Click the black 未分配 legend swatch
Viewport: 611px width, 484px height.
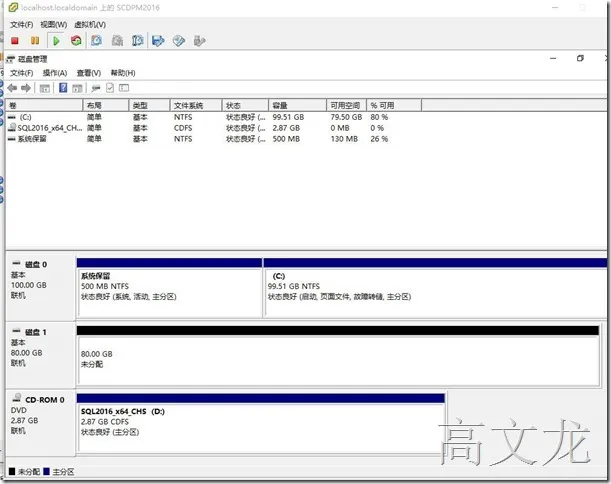[12, 472]
